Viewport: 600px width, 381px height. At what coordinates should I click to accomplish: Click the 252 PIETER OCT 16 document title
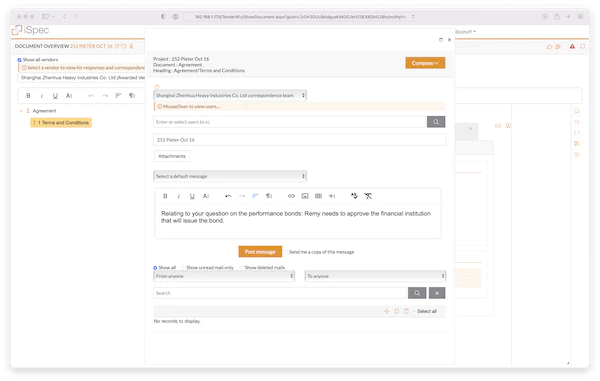(91, 46)
